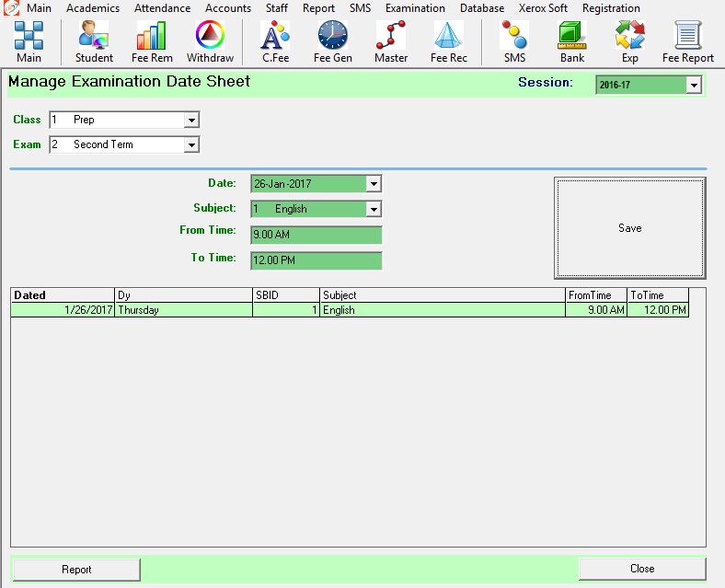Viewport: 725px width, 588px height.
Task: Click the FromTime column header
Action: pos(596,295)
